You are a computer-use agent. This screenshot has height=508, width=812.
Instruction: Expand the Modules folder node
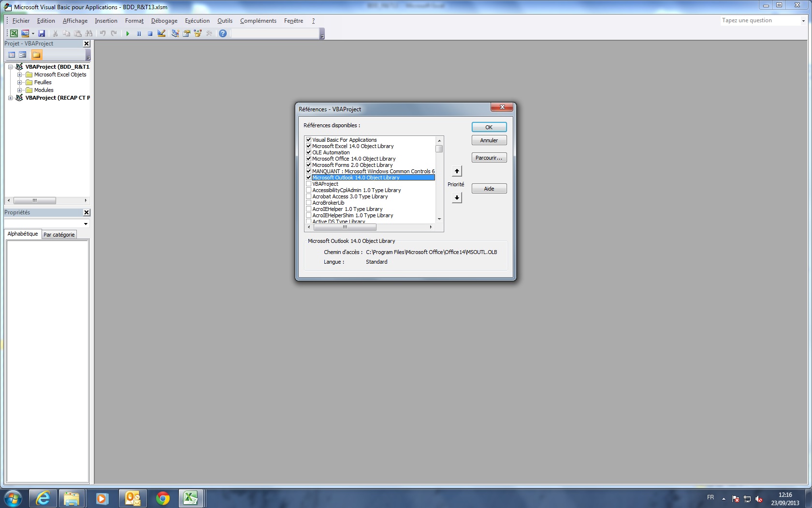pos(19,90)
